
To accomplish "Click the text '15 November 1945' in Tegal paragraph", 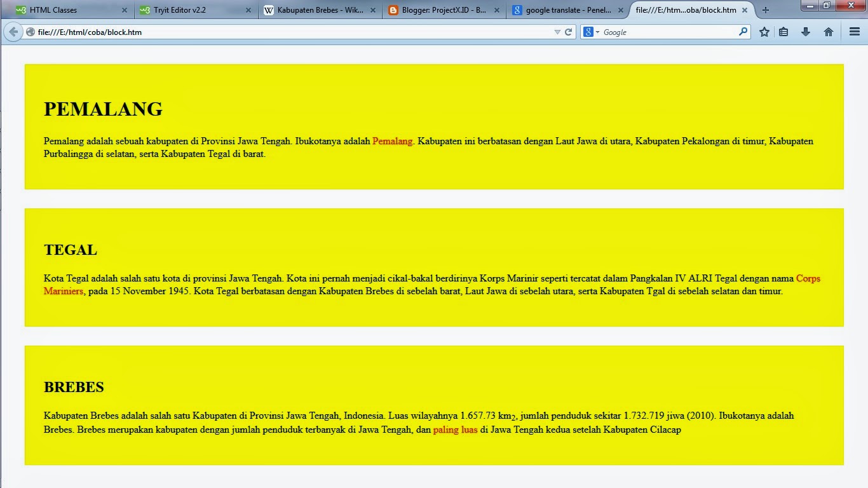I will [151, 291].
